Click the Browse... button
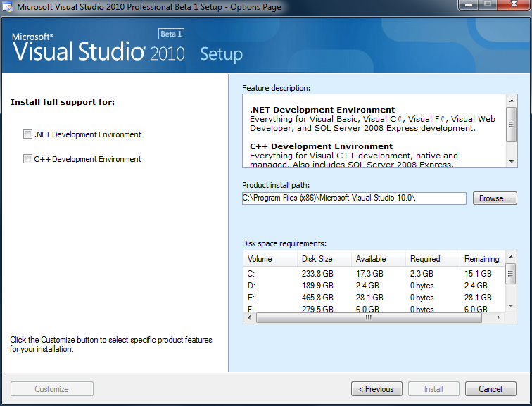Screen dimensions: 532x406 click(x=495, y=198)
